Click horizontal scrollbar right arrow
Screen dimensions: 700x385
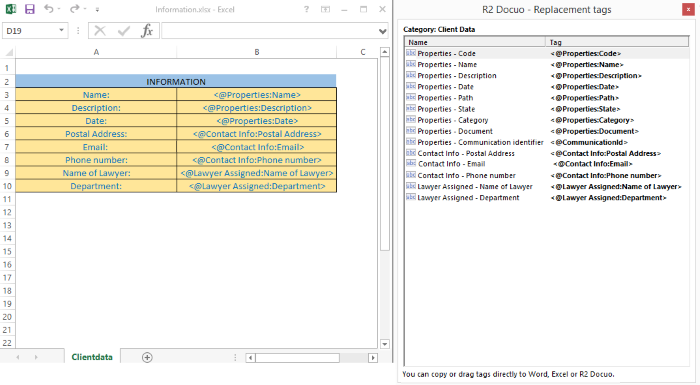[373, 358]
